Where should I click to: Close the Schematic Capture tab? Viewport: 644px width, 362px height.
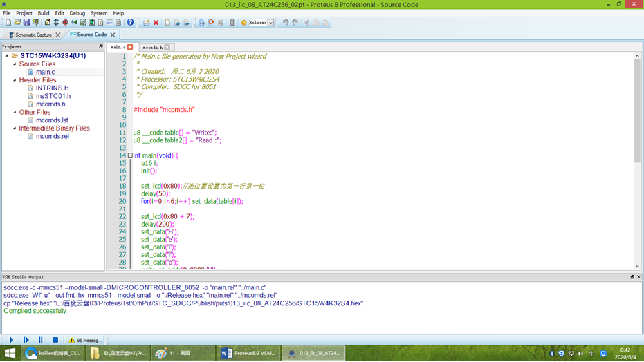pyautogui.click(x=58, y=35)
